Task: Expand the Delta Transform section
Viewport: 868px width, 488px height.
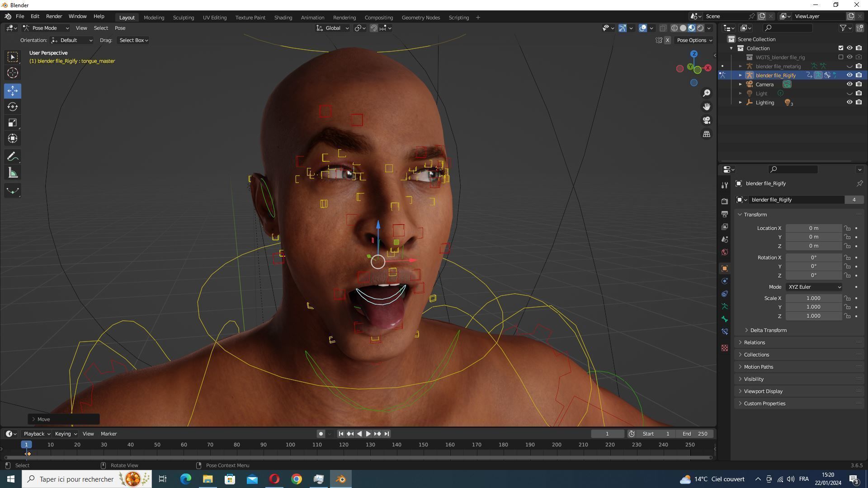Action: 768,330
